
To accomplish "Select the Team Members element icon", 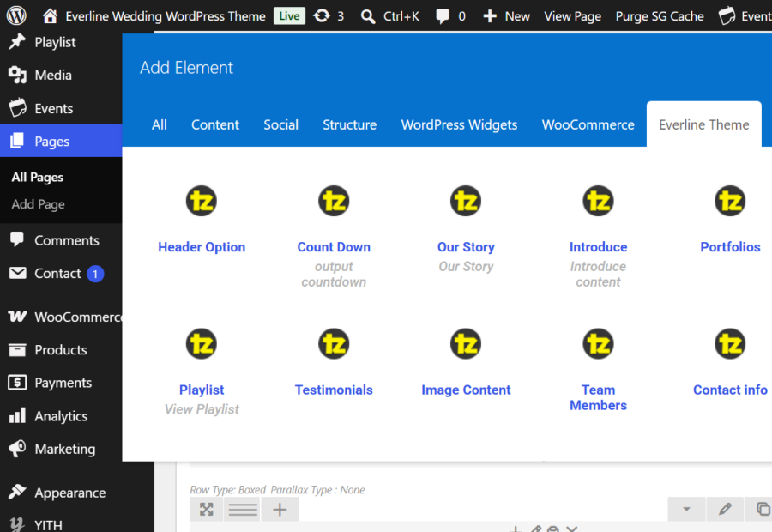I will 598,344.
